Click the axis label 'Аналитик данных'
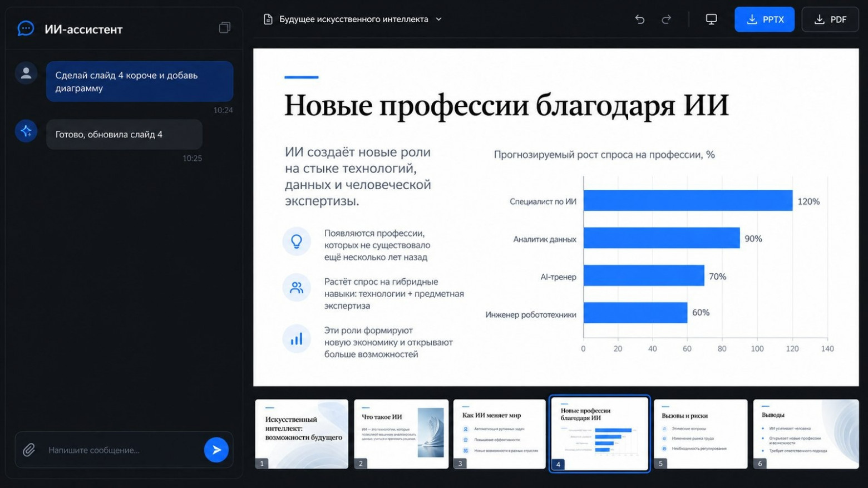 (x=545, y=239)
